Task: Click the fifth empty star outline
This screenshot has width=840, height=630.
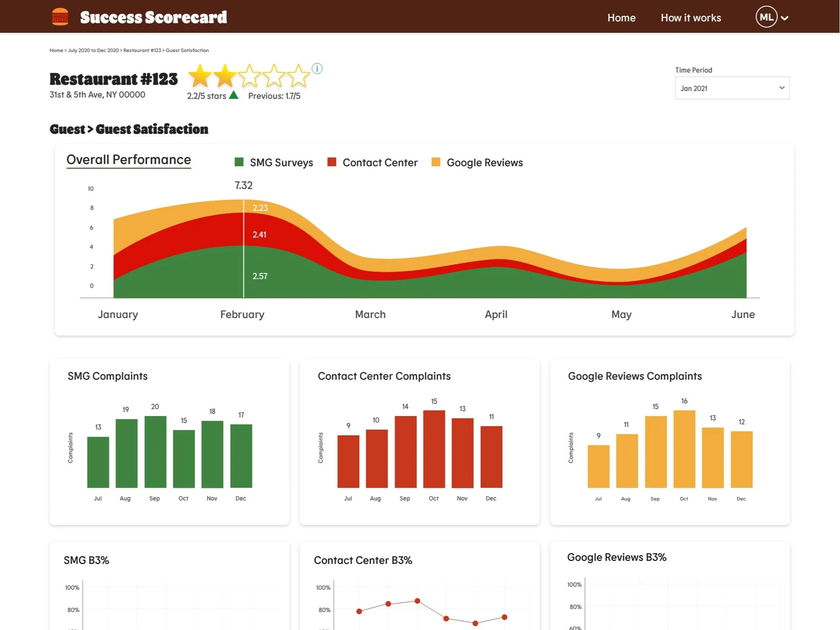Action: click(298, 76)
